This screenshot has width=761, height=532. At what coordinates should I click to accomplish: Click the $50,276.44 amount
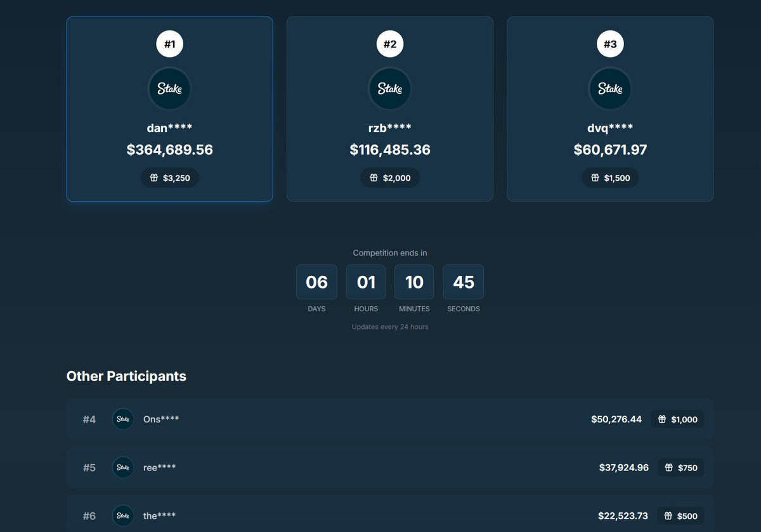(x=616, y=419)
